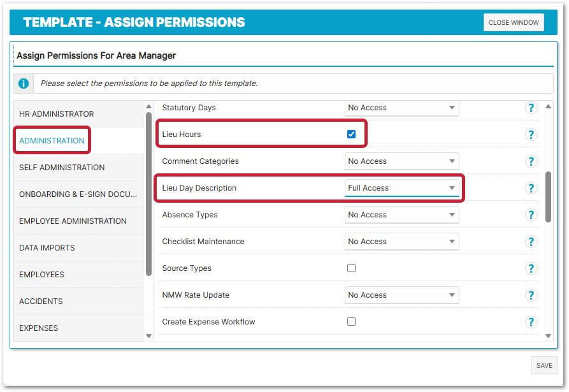569x392 pixels.
Task: Select the HR Administrator section
Action: tap(56, 114)
